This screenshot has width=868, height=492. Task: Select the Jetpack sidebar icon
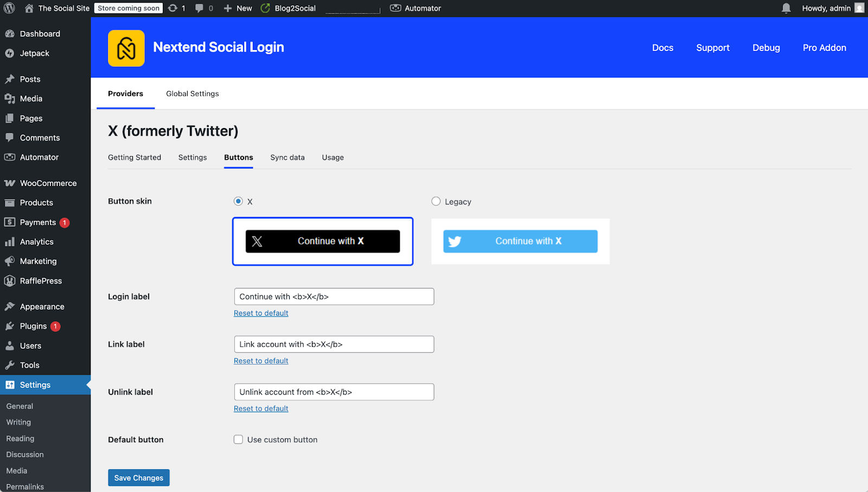[10, 53]
